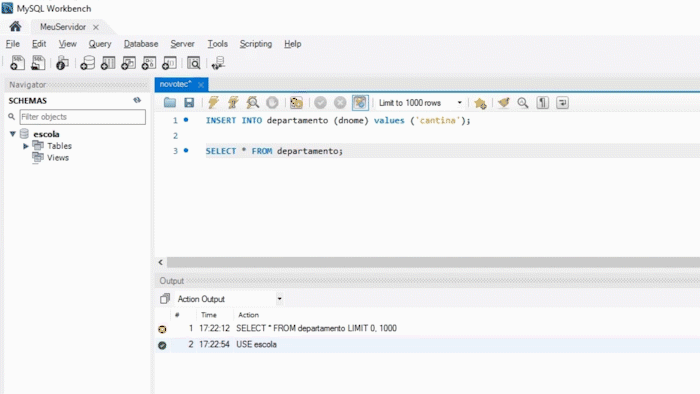Select the escola schema name
The height and width of the screenshot is (394, 700).
point(46,134)
